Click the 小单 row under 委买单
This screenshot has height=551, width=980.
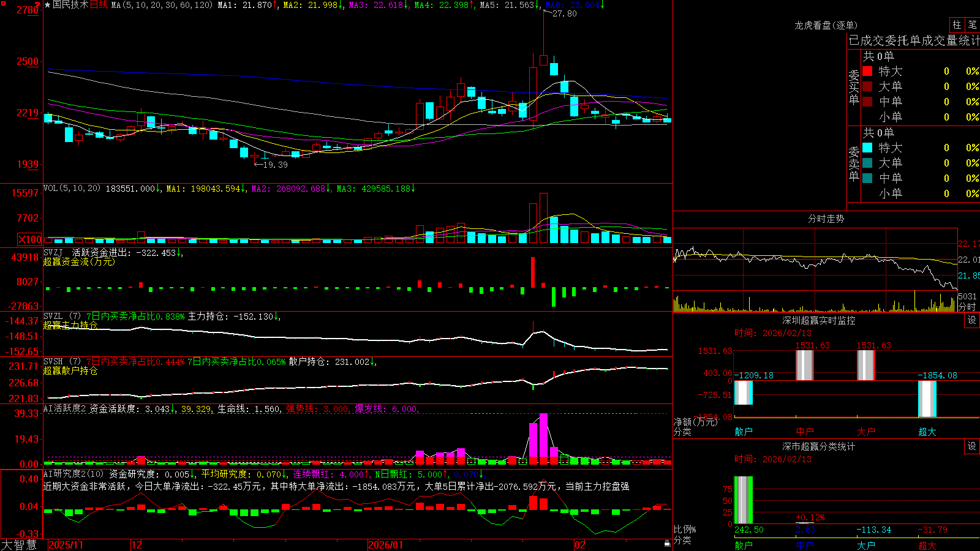921,117
